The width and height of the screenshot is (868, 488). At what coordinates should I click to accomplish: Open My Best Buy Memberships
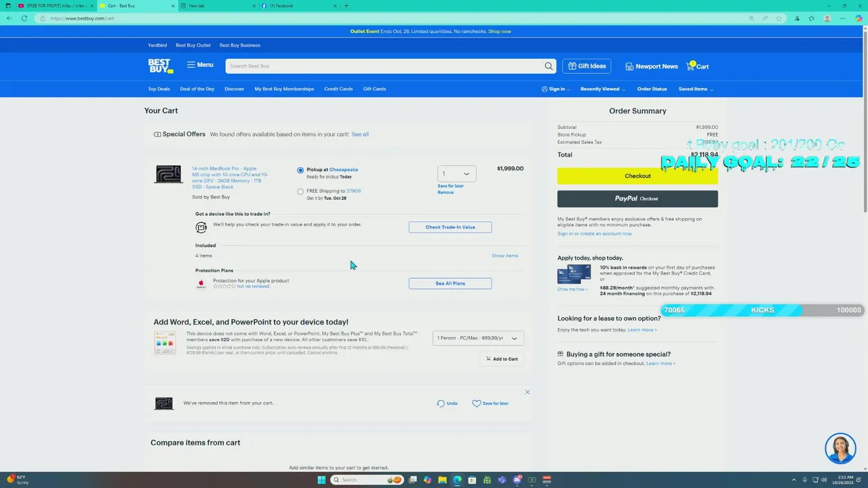point(284,89)
